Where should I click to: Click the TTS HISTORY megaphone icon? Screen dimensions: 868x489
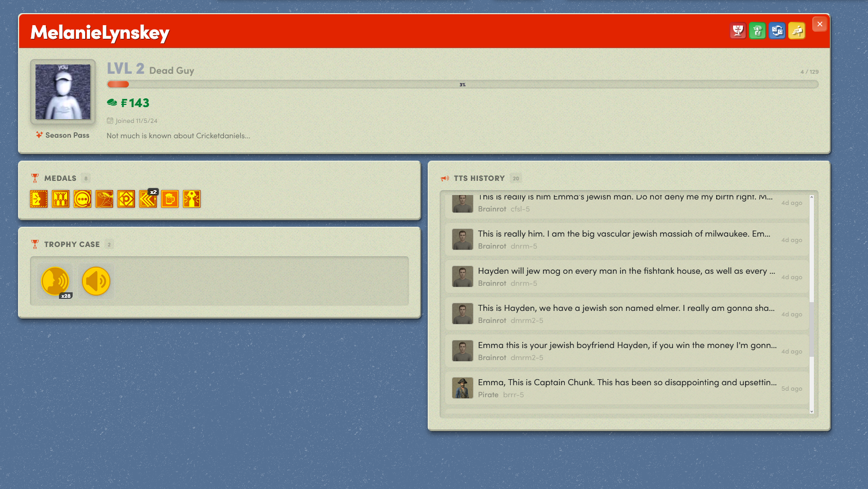pyautogui.click(x=445, y=178)
